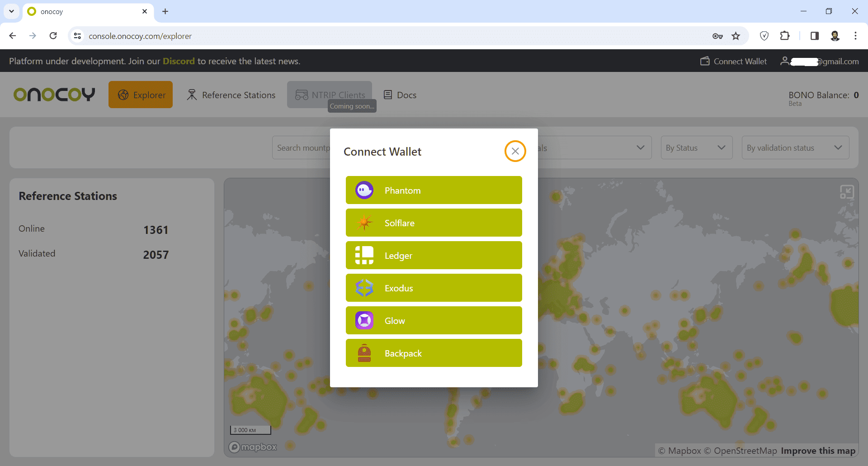Open the tab search dropdown arrow
Image resolution: width=868 pixels, height=466 pixels.
tap(11, 11)
